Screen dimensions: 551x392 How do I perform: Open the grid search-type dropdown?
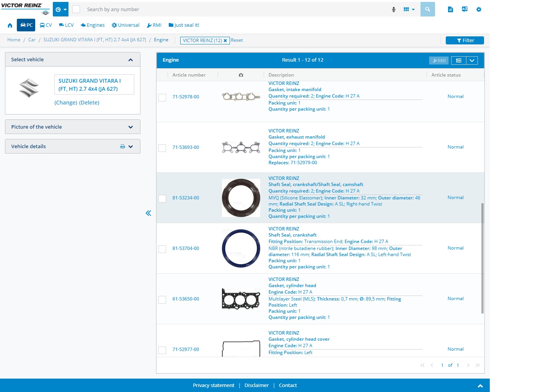click(409, 9)
